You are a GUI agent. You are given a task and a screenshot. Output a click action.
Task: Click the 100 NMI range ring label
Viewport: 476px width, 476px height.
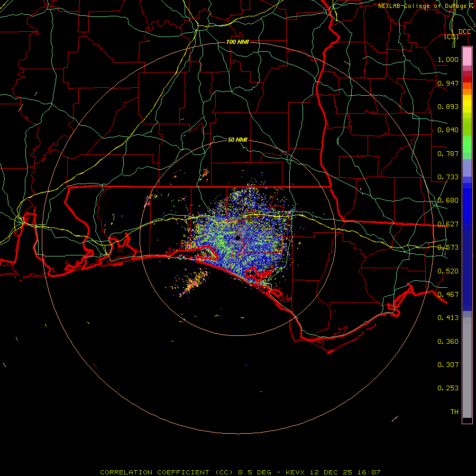point(237,42)
